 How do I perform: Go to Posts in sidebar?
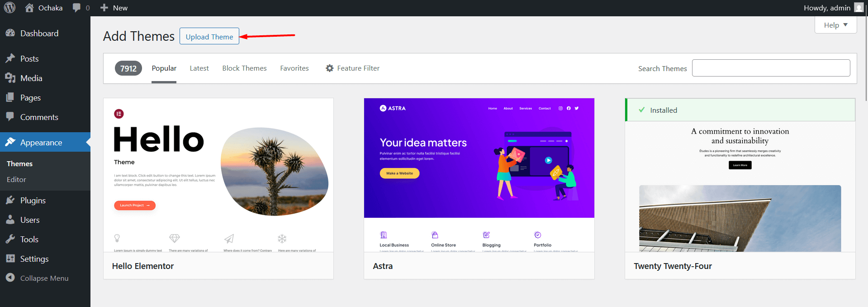(29, 59)
